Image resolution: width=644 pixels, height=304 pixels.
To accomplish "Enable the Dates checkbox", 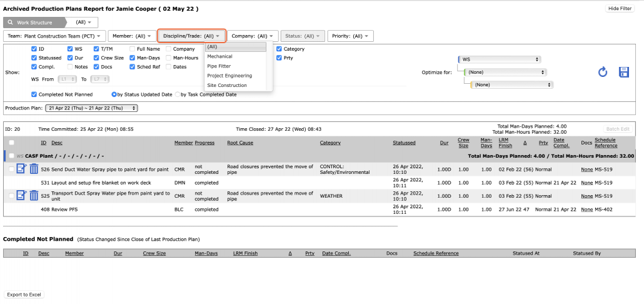I will coord(169,67).
